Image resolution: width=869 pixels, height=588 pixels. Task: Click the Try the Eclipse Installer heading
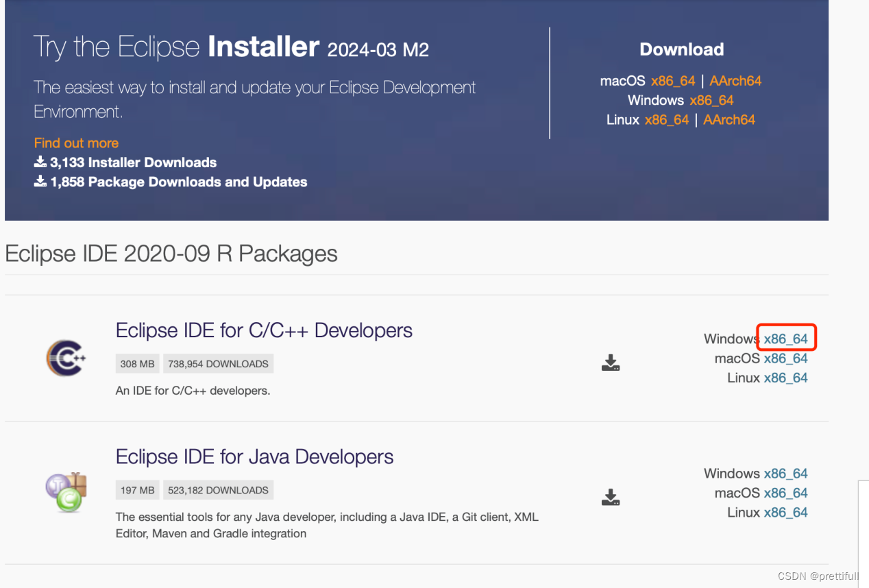coord(231,47)
